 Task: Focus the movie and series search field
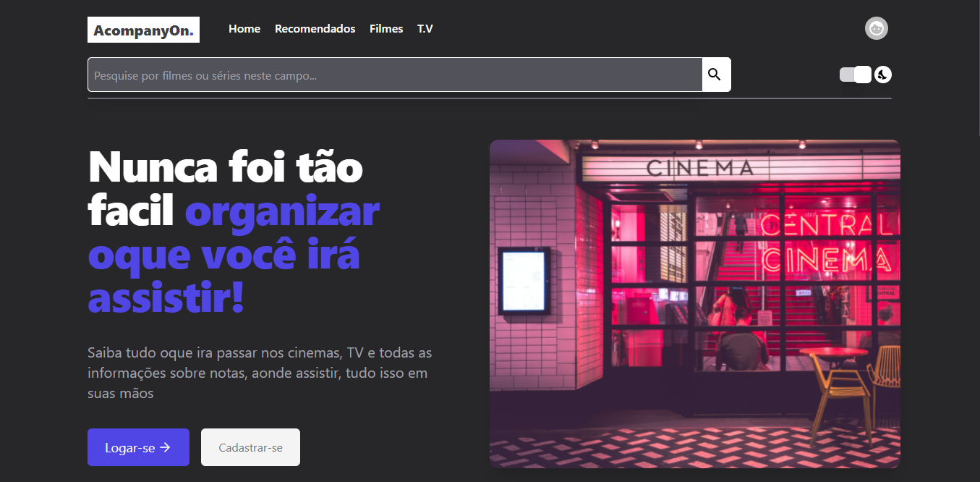[x=394, y=75]
